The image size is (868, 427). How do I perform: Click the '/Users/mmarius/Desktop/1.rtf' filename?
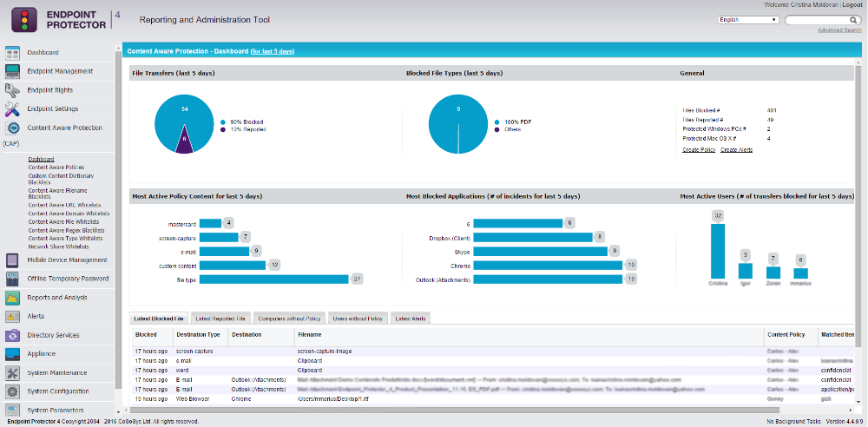point(332,398)
